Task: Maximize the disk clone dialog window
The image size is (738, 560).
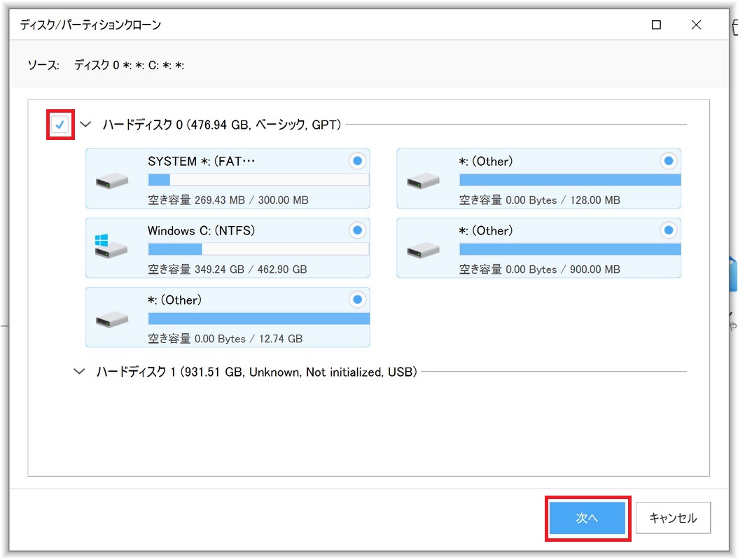Action: [x=656, y=25]
